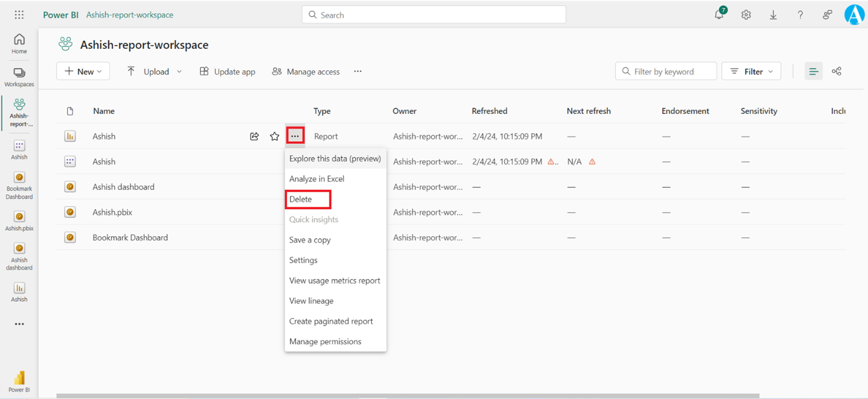Select Save a copy menu entry
Image resolution: width=868 pixels, height=399 pixels.
click(310, 240)
